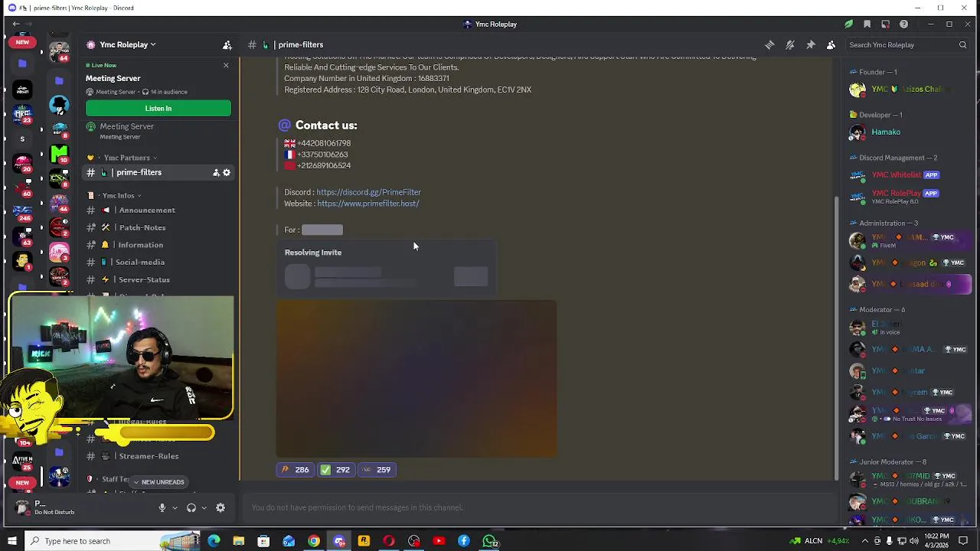Open Google Chrome from taskbar
This screenshot has width=980, height=551.
coord(314,542)
